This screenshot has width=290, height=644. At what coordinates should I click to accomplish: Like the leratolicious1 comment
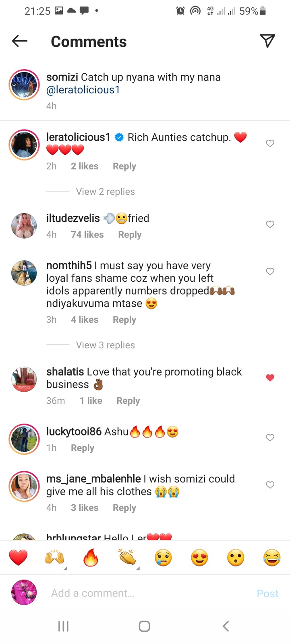click(x=270, y=143)
